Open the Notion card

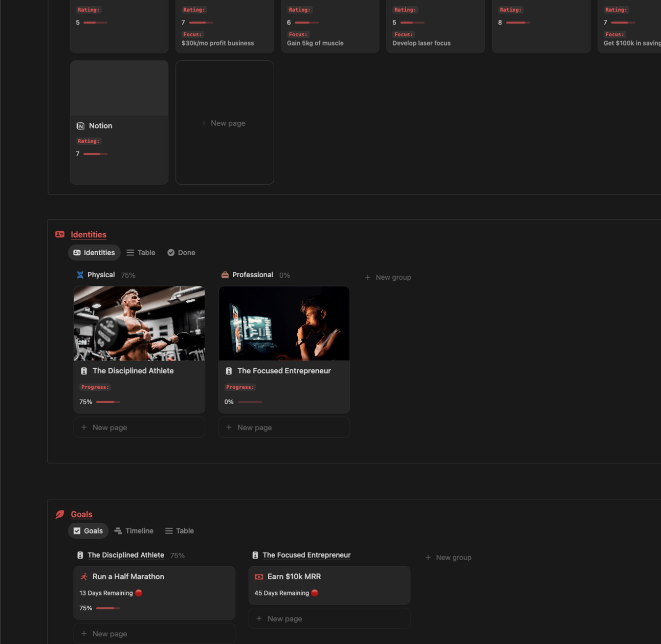pos(119,123)
